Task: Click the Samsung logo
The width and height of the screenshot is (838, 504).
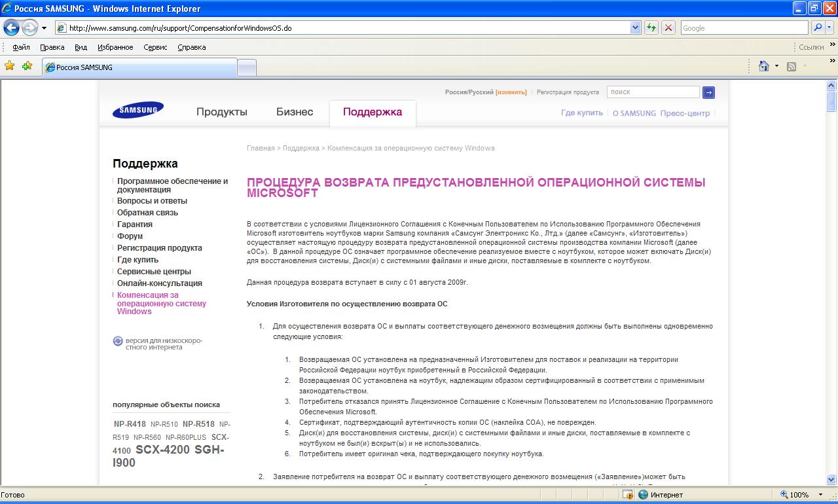Action: click(x=137, y=110)
